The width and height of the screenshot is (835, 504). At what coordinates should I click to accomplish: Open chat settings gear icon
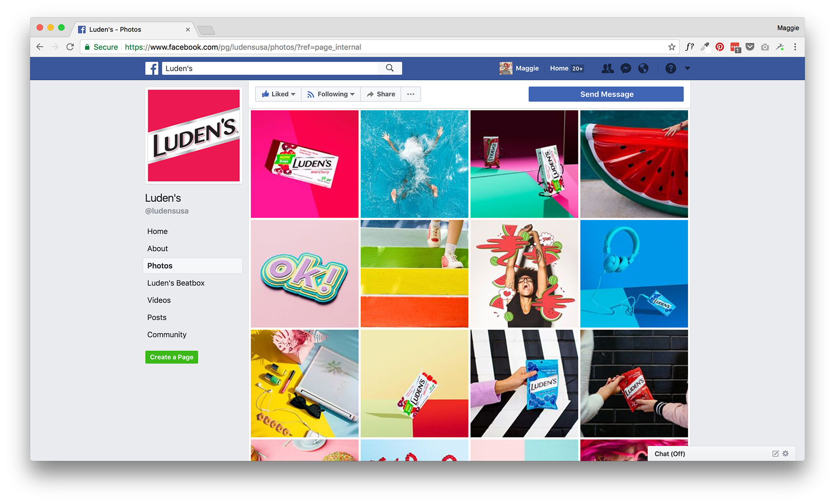point(785,453)
